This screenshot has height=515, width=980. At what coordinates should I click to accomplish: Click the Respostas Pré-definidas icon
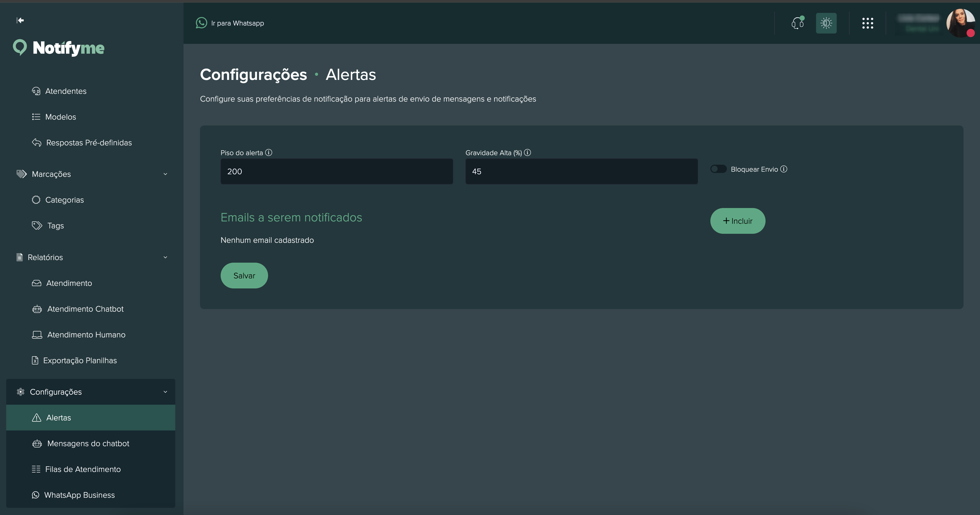36,142
